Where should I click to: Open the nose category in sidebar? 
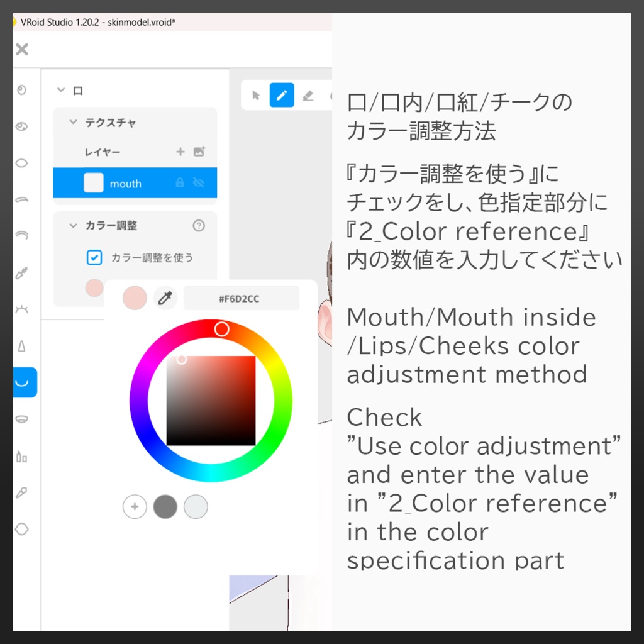pyautogui.click(x=22, y=346)
